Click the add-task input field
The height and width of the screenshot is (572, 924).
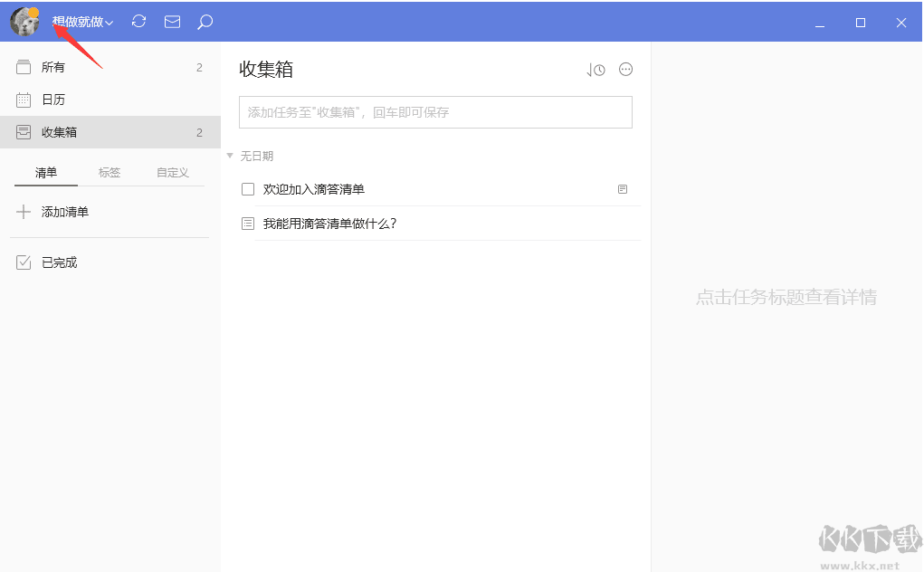click(435, 111)
